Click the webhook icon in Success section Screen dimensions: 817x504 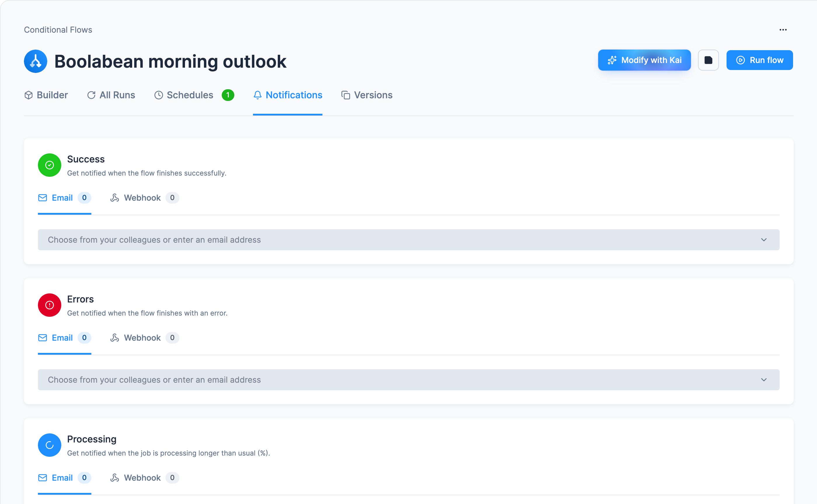(x=115, y=198)
